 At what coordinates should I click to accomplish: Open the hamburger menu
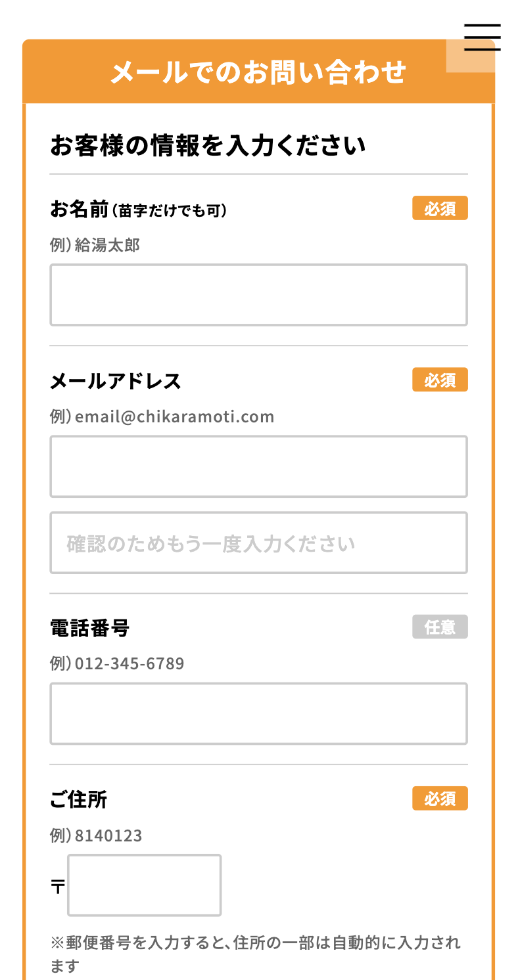click(x=482, y=37)
